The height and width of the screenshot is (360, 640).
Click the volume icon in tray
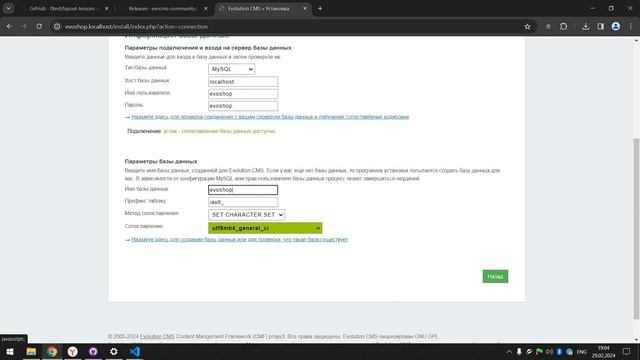pos(549,352)
